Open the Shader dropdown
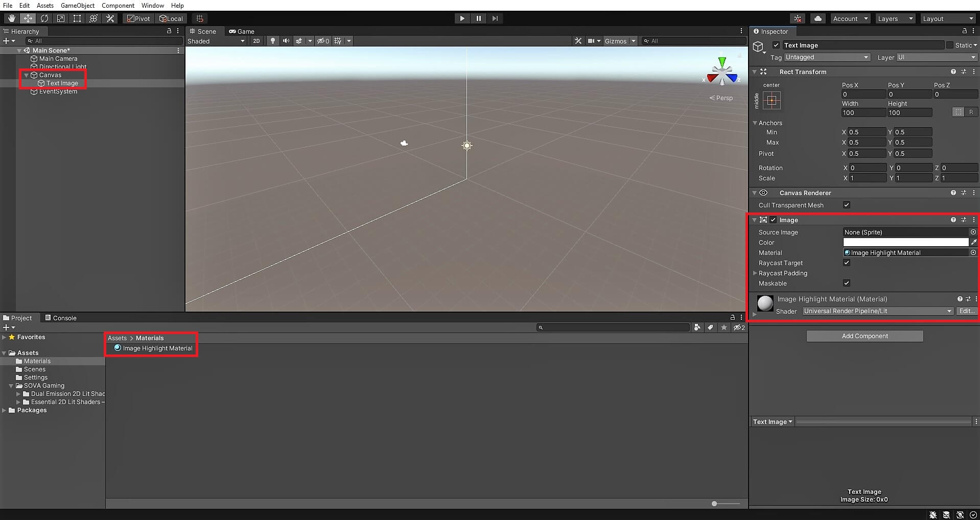The image size is (980, 520). click(877, 311)
